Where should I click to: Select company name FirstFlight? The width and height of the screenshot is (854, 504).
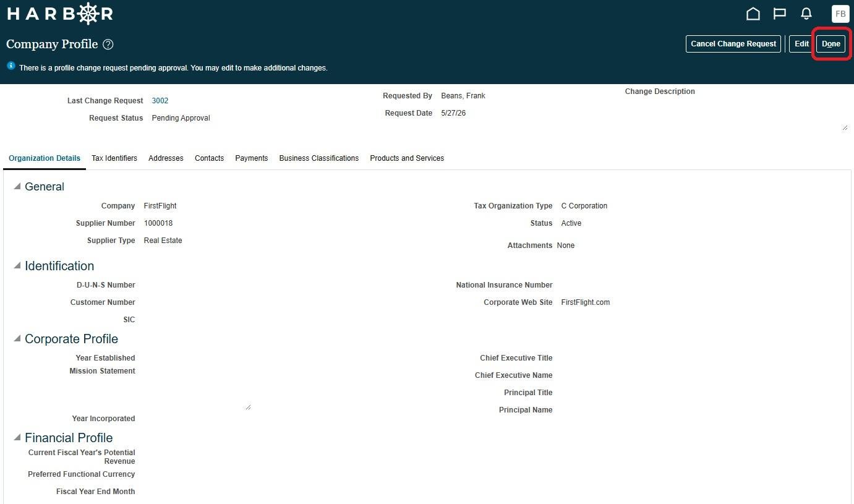click(160, 206)
